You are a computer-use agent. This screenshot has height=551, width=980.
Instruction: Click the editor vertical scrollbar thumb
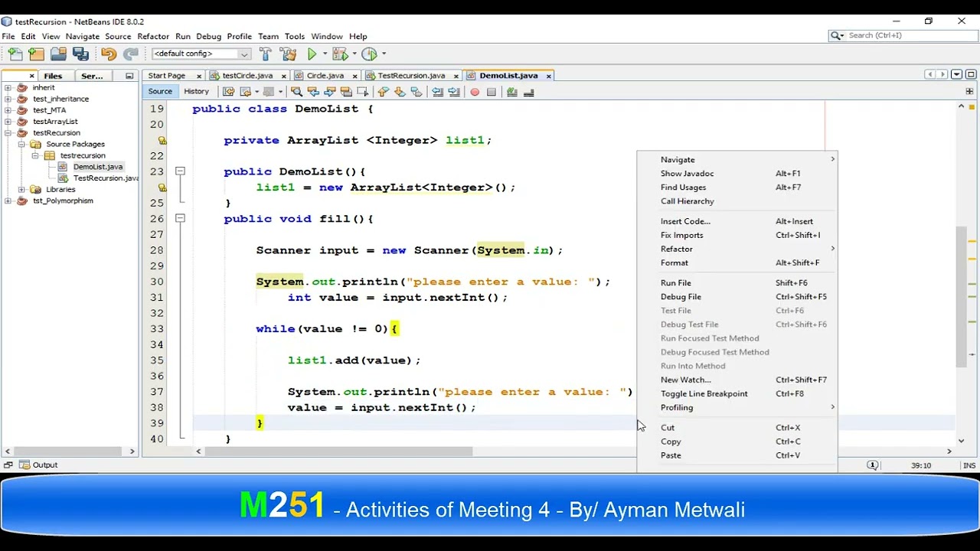(961, 297)
